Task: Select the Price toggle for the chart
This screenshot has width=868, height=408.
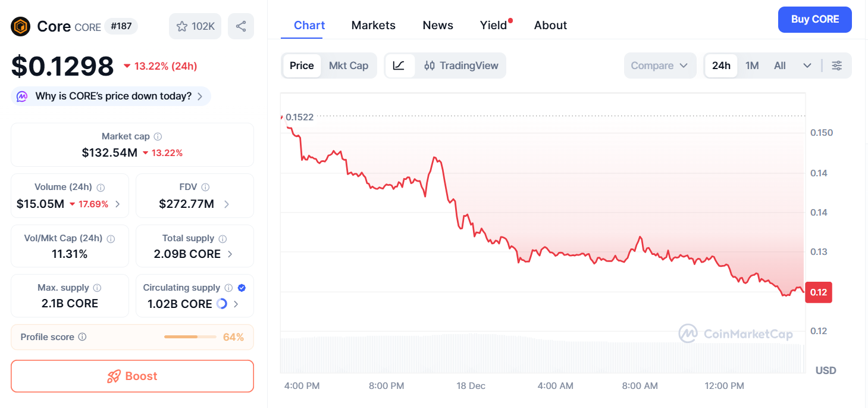Action: pyautogui.click(x=302, y=66)
